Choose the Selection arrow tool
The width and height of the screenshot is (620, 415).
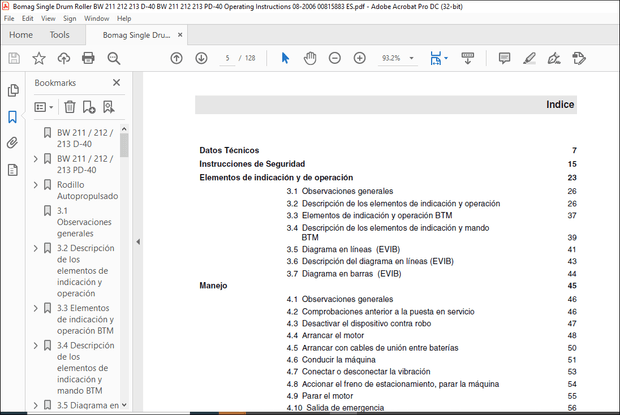click(285, 58)
